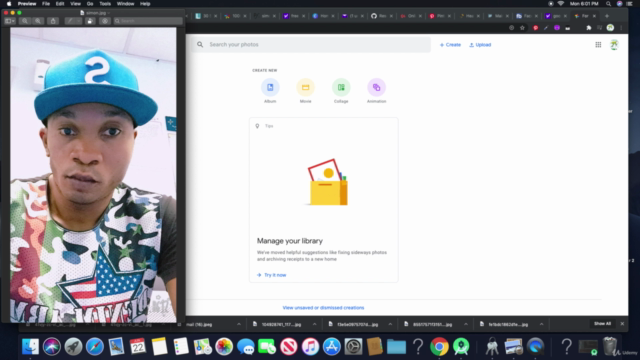Open System Preferences from the Dock
The width and height of the screenshot is (640, 360).
click(353, 347)
